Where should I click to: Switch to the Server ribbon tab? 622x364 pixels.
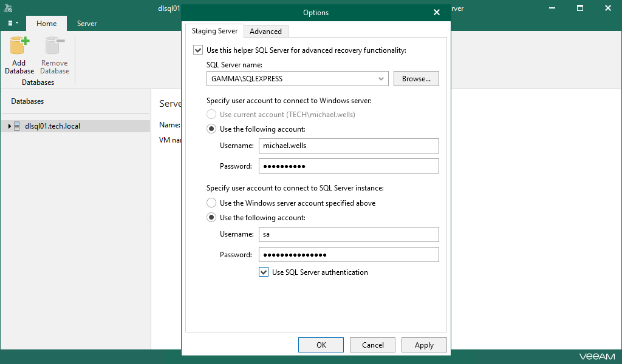[86, 23]
